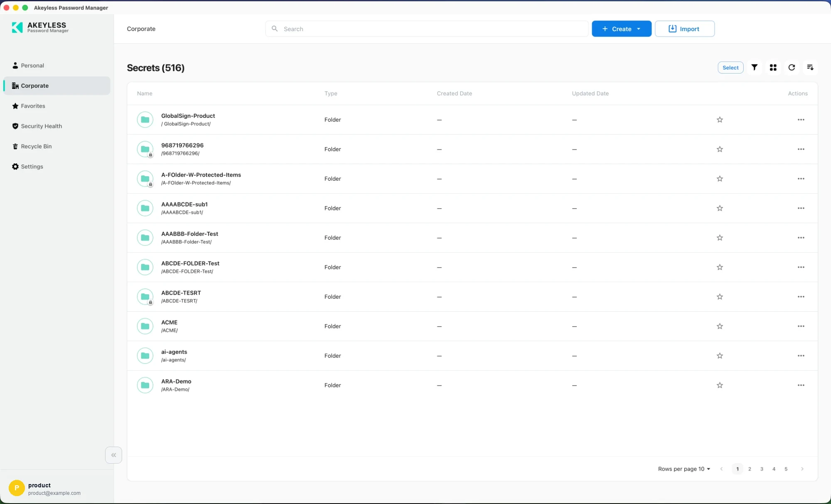Switch to grid view icon
The image size is (831, 504).
pos(773,67)
